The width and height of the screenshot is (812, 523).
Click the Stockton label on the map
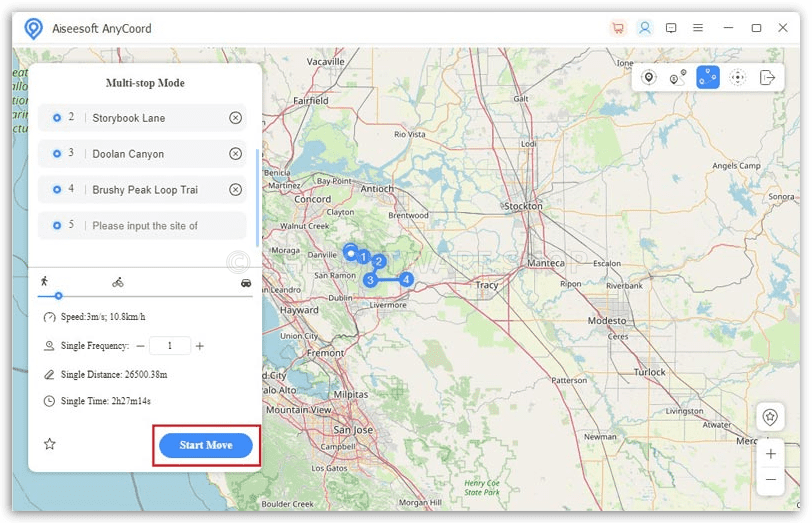524,206
